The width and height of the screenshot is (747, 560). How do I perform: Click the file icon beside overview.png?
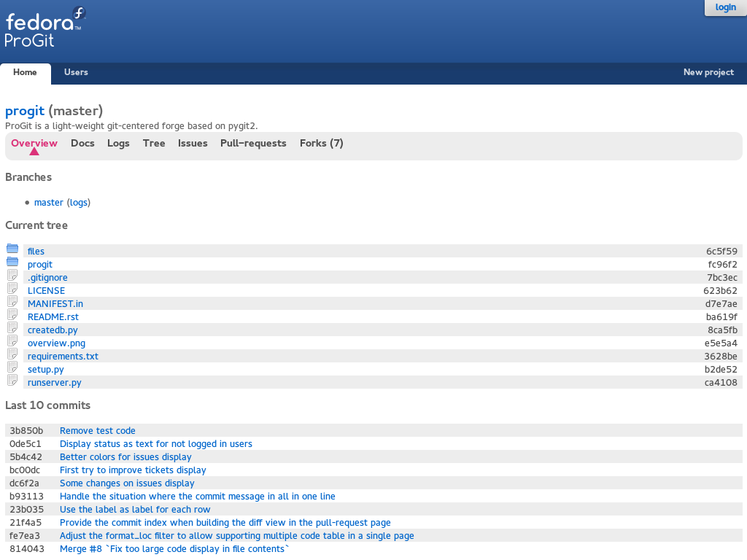pyautogui.click(x=12, y=341)
